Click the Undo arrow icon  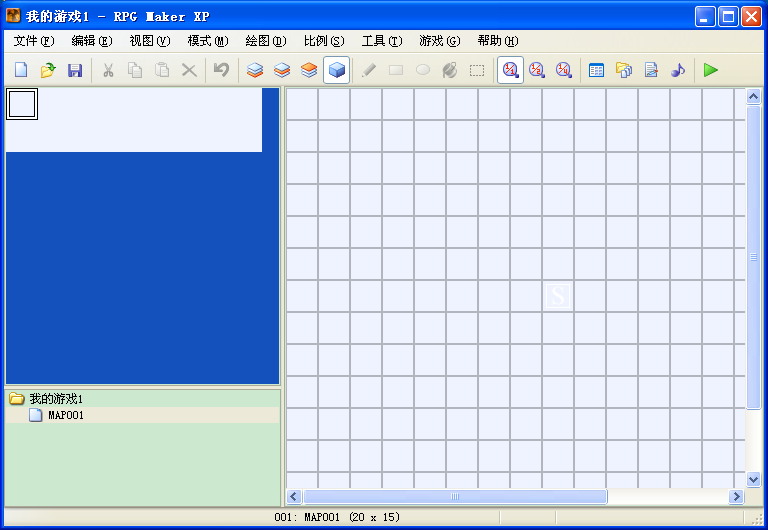click(x=221, y=70)
